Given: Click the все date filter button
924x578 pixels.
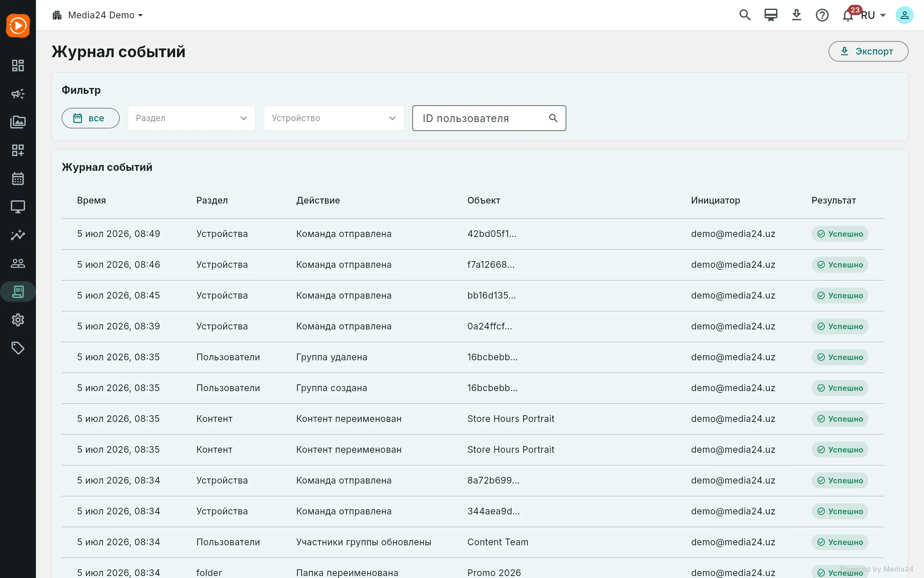Looking at the screenshot, I should (90, 118).
